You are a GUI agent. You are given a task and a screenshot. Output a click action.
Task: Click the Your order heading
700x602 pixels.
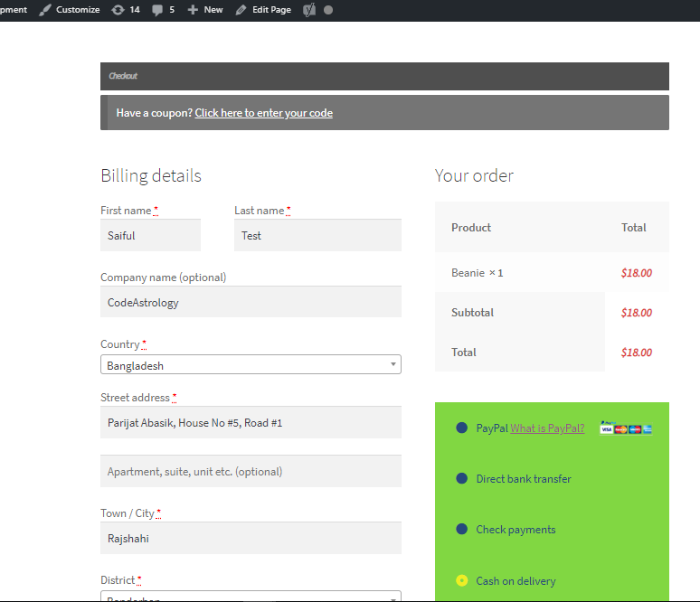474,176
